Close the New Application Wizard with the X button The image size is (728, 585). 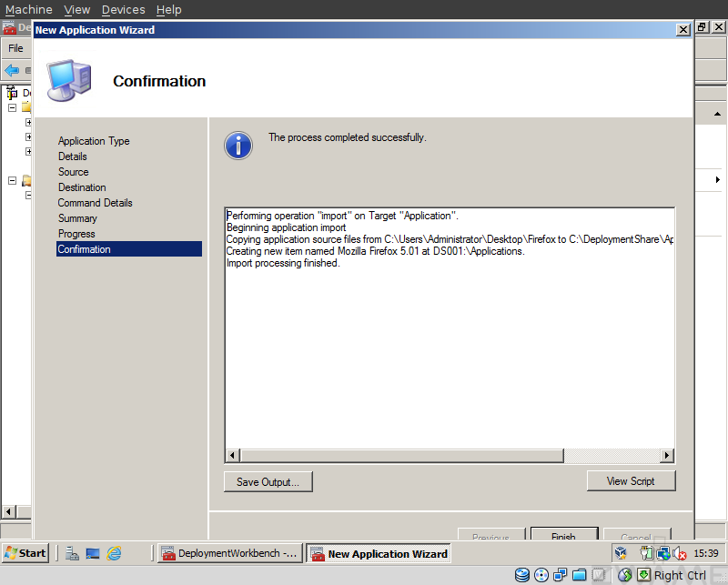click(x=683, y=30)
